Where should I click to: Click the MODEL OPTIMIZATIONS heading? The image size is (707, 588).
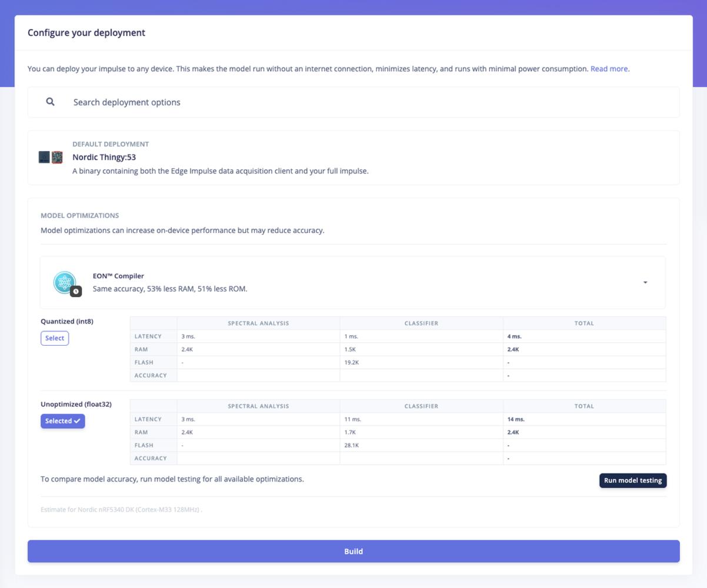point(79,216)
